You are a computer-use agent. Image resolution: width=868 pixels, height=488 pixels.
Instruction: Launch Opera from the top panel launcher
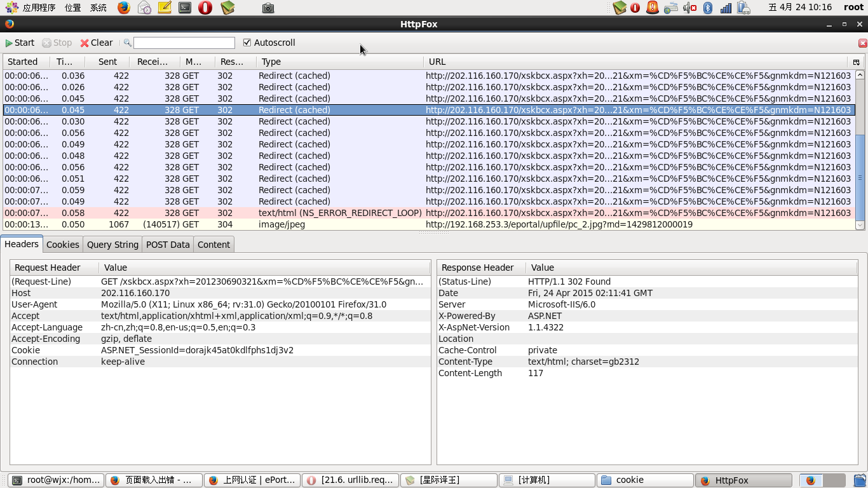(205, 8)
